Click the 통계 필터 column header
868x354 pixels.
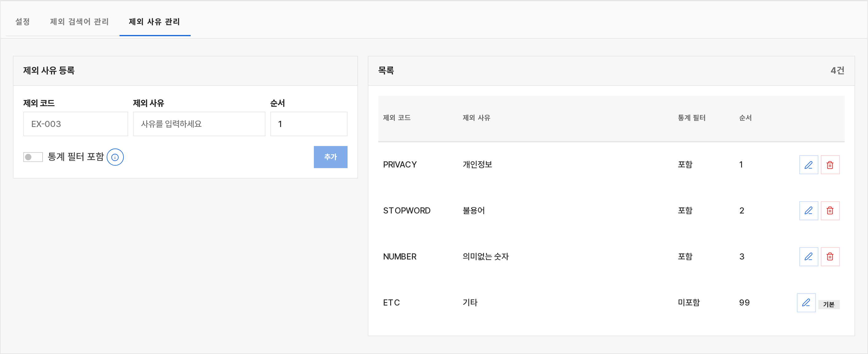[691, 118]
